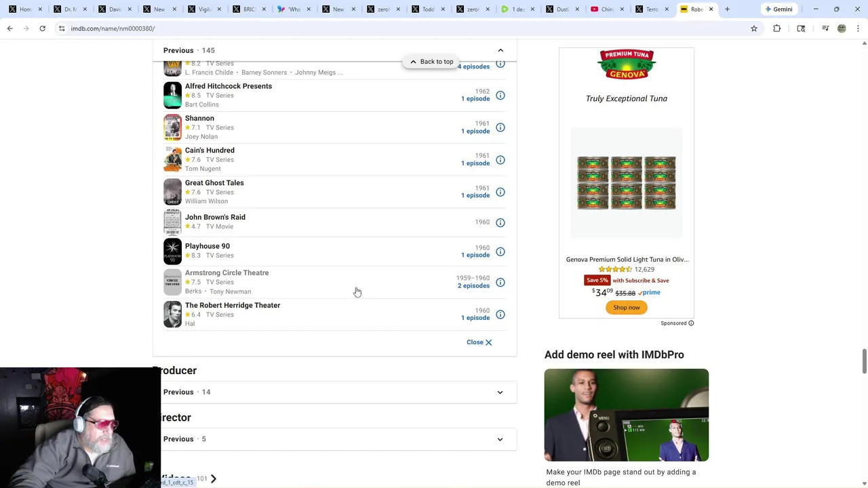Open info icon for Great Ghost Tales
The height and width of the screenshot is (488, 868).
[500, 192]
